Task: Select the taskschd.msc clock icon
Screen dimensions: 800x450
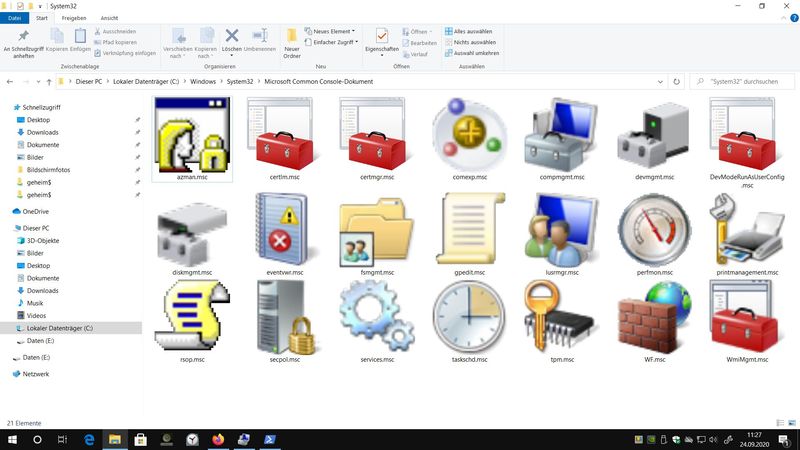Action: tap(469, 317)
